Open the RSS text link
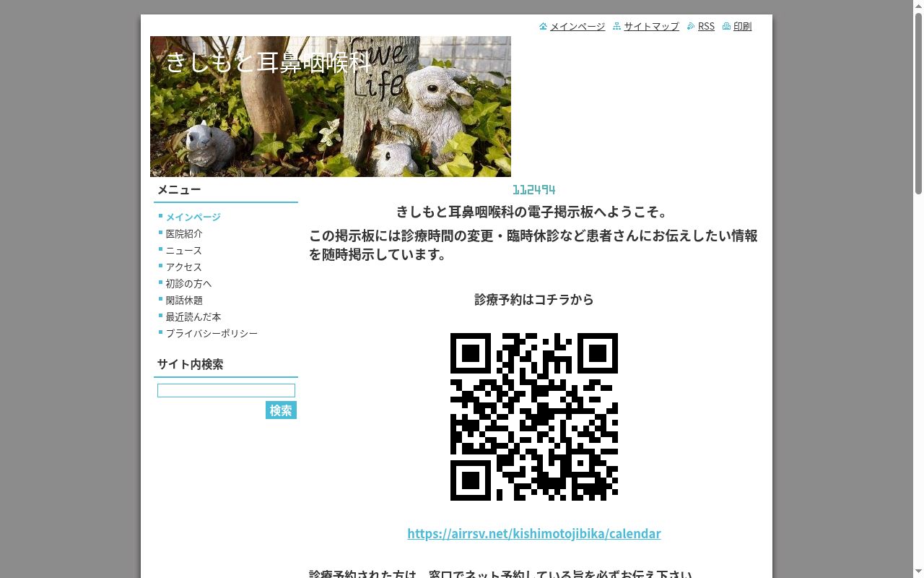 (706, 26)
